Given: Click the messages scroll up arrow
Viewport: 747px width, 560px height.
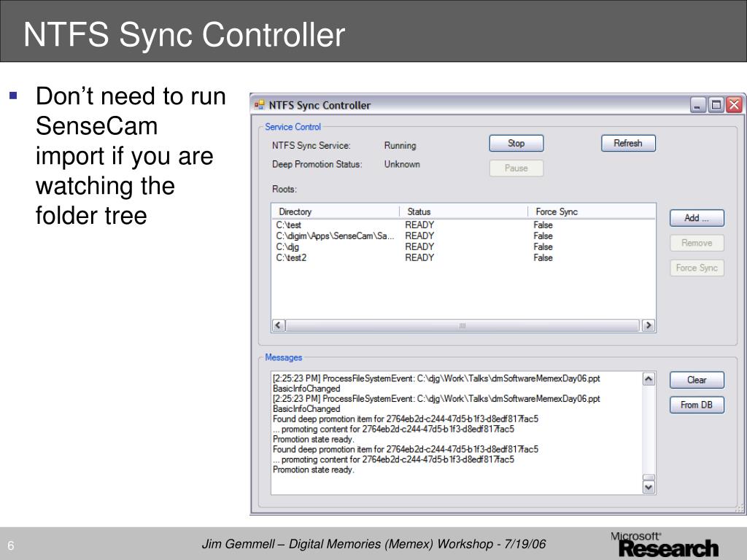Looking at the screenshot, I should (x=649, y=379).
